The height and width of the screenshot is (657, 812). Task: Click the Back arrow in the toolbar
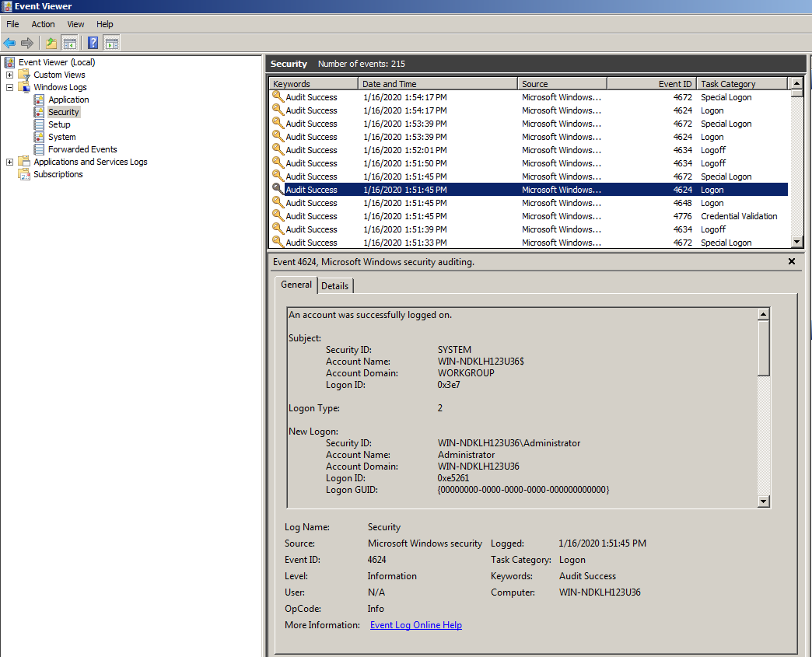(x=9, y=43)
